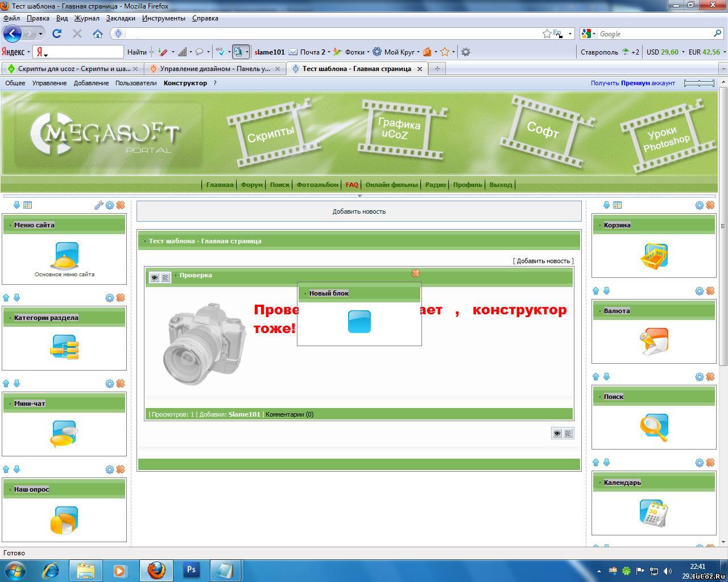Expand Почта 2 mail dropdown arrow
The image size is (728, 582).
[x=330, y=52]
